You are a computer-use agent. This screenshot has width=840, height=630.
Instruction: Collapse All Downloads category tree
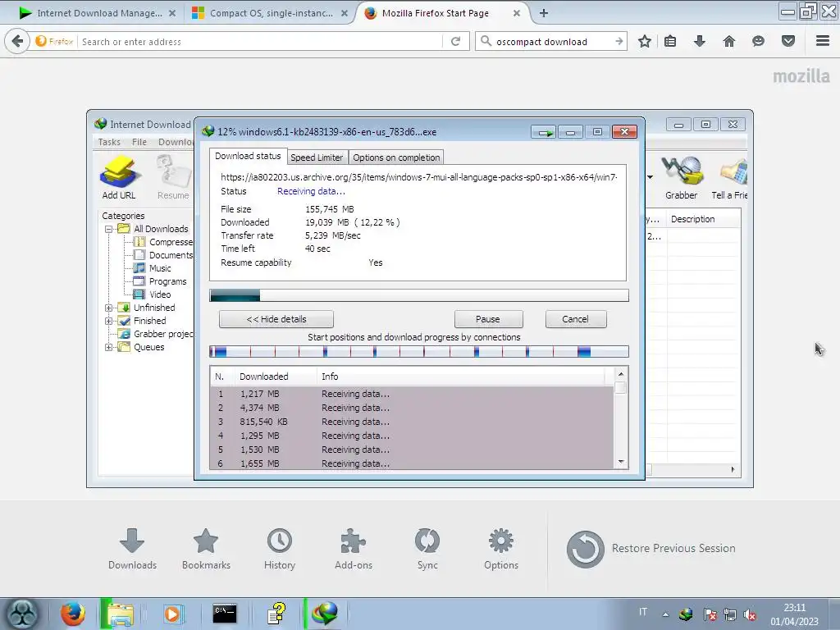pos(109,230)
